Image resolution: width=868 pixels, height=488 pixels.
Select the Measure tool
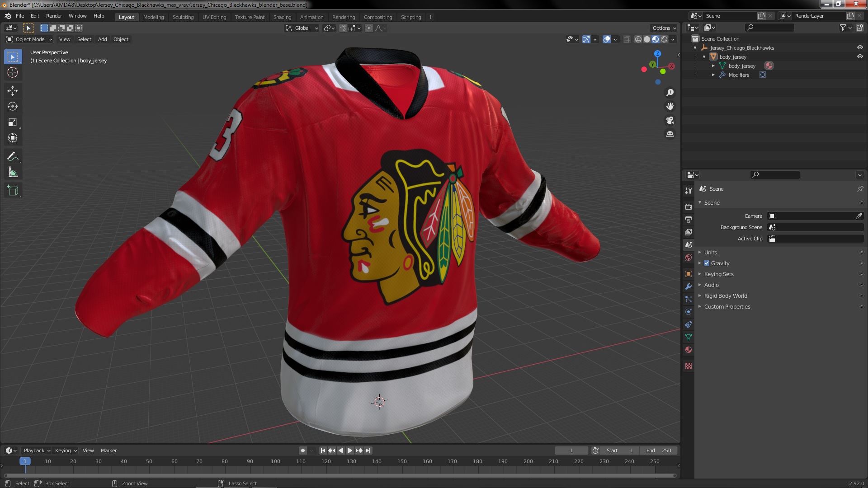point(13,172)
